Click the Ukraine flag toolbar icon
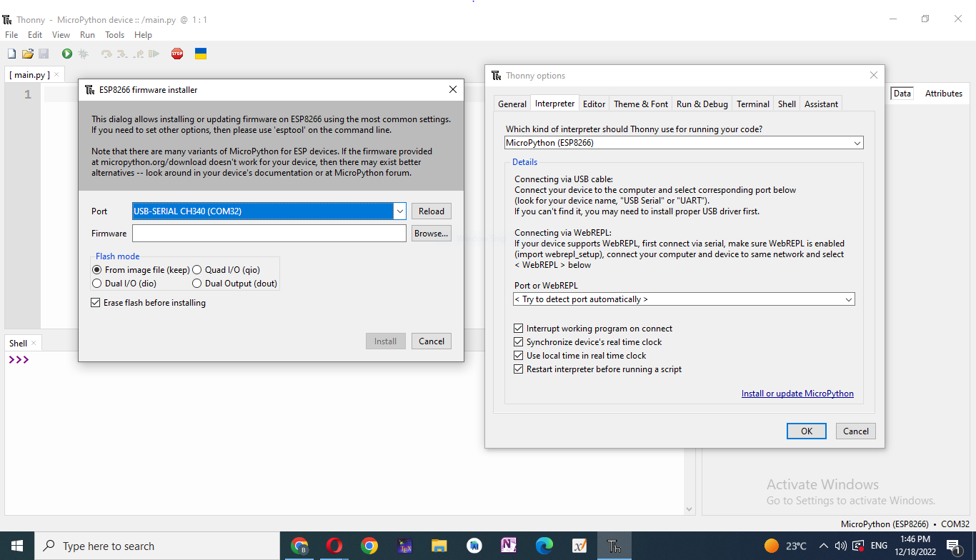 click(x=201, y=54)
